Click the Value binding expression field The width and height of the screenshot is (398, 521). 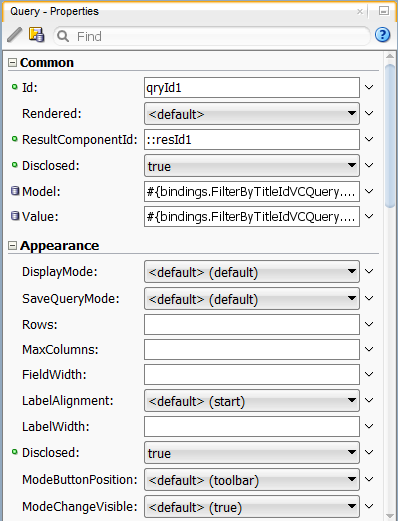tap(252, 217)
